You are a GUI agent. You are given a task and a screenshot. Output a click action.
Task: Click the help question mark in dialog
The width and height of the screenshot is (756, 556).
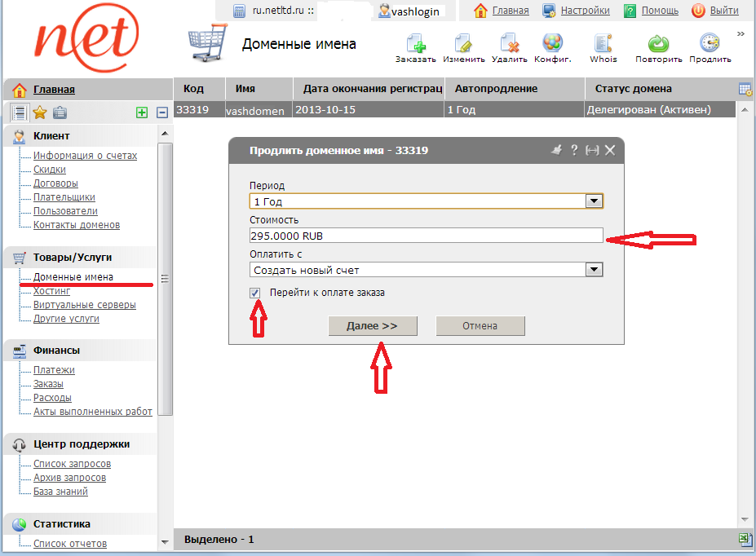click(x=574, y=150)
